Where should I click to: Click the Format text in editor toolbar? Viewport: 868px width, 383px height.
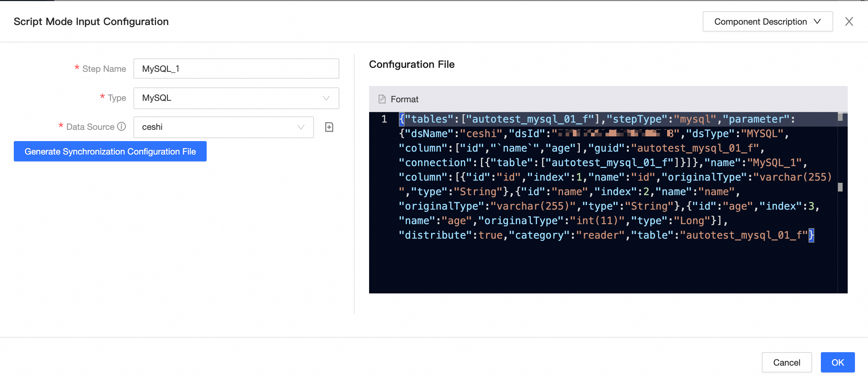404,99
